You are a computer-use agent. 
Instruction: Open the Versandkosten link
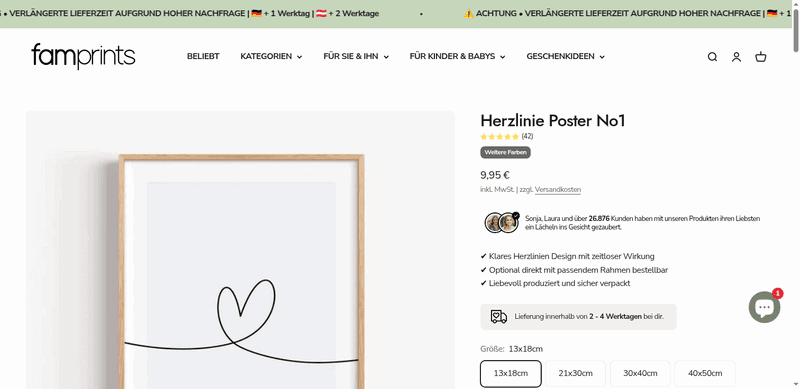tap(558, 190)
